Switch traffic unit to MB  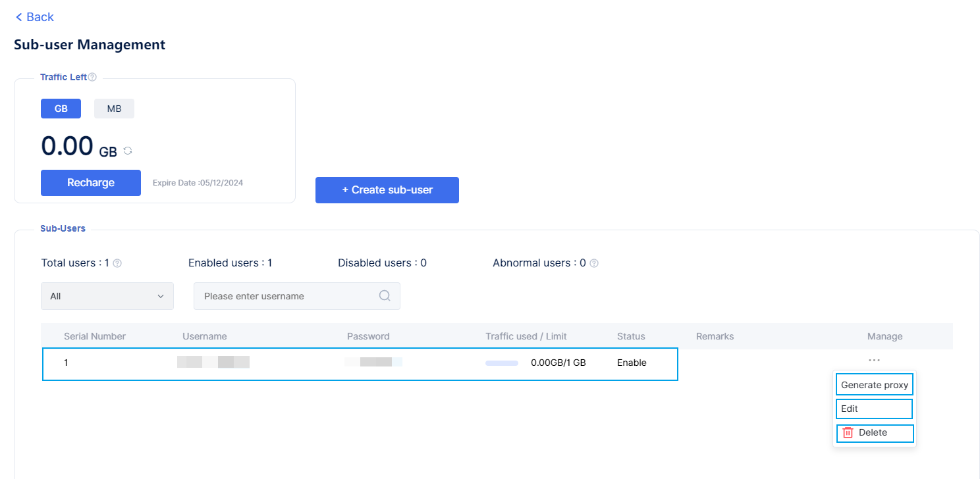[x=114, y=109]
